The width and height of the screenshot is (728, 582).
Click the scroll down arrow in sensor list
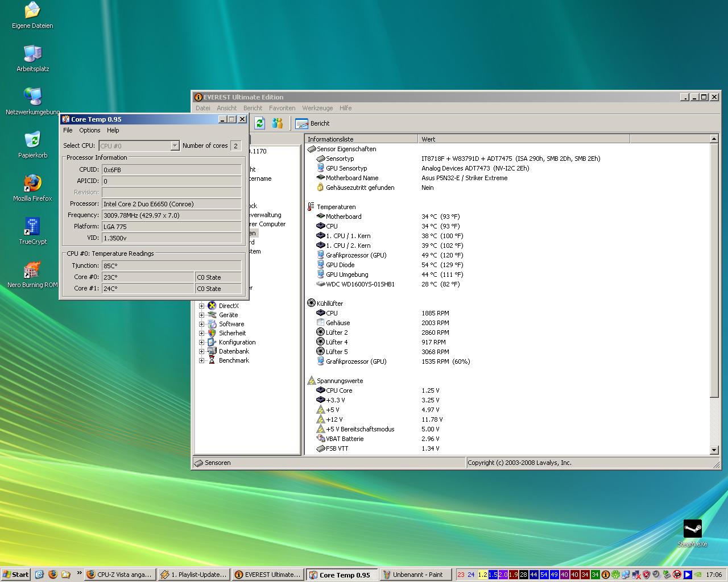tap(714, 450)
